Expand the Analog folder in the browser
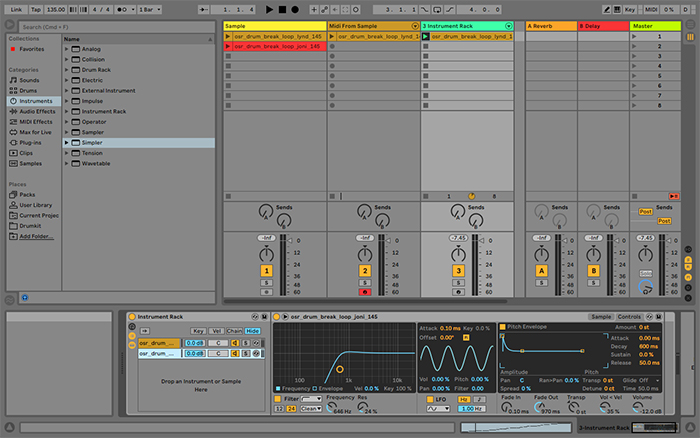Viewport: 700px width, 438px height. 67,49
